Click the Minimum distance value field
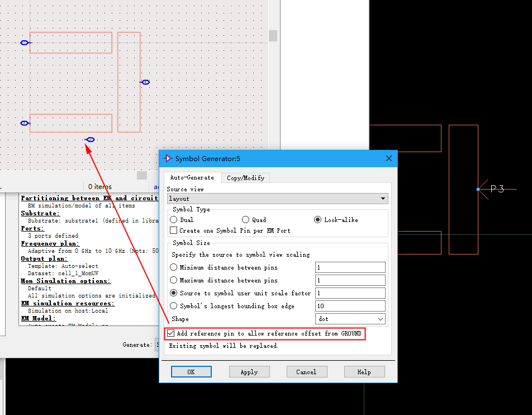532x415 pixels. tap(350, 267)
